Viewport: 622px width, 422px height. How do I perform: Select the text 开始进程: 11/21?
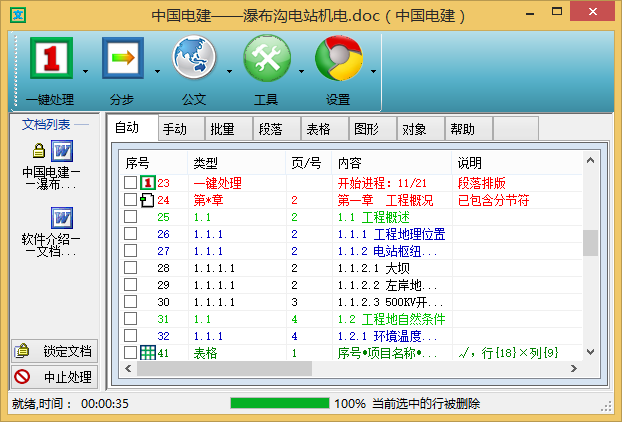click(382, 183)
